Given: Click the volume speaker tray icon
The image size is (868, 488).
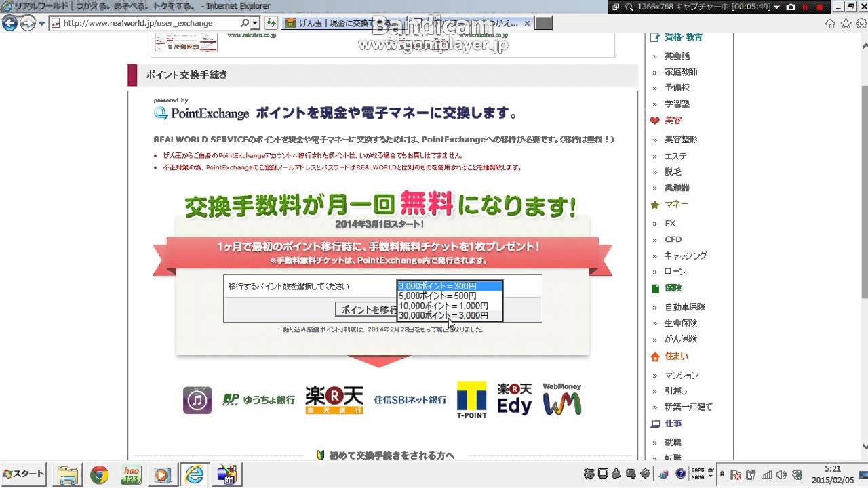Looking at the screenshot, I should click(x=782, y=474).
